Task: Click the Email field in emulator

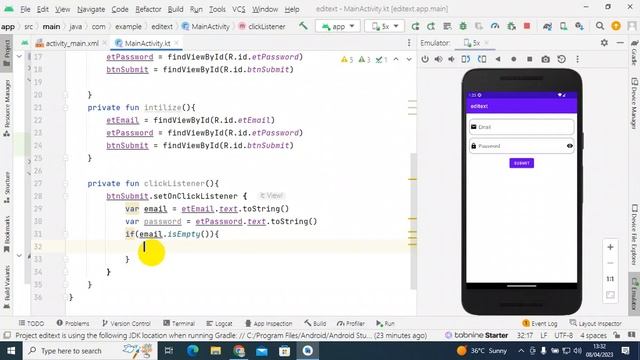Action: click(x=521, y=127)
